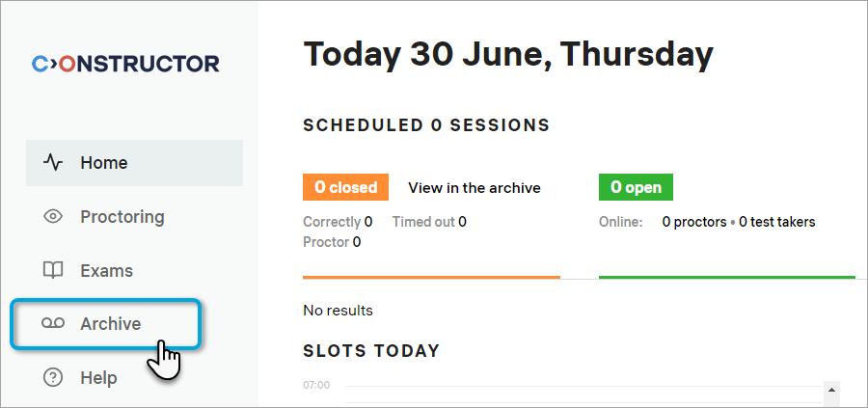Select the Archive menu label
The width and height of the screenshot is (868, 408).
pyautogui.click(x=110, y=324)
